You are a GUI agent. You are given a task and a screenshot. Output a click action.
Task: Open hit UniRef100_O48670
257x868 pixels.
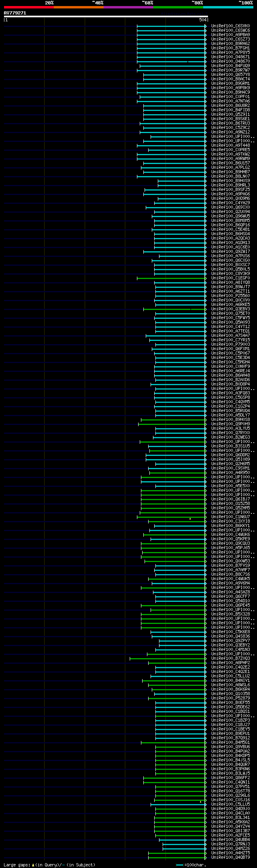pyautogui.click(x=230, y=61)
